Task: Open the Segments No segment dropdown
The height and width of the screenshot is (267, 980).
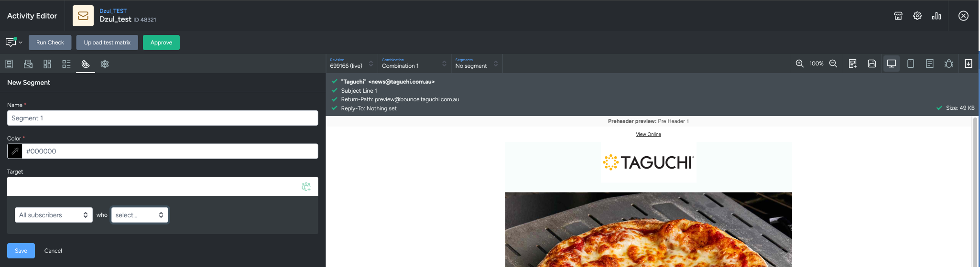Action: pos(477,64)
